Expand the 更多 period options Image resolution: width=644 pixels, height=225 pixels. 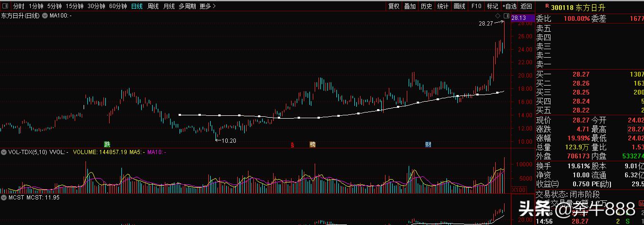207,6
